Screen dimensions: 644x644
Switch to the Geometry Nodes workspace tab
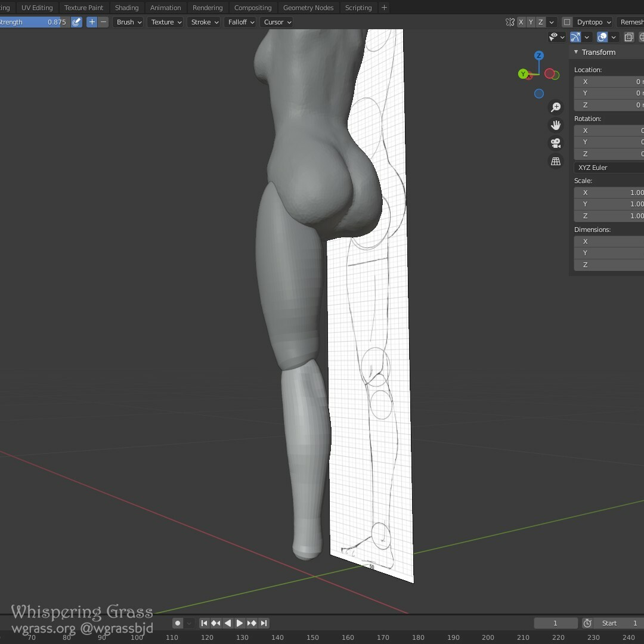coord(308,8)
